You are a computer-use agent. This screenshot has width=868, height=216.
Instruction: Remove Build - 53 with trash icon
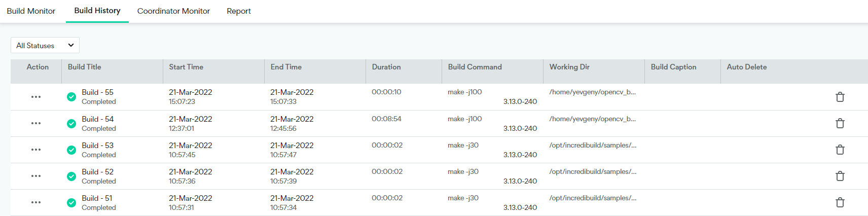(840, 150)
